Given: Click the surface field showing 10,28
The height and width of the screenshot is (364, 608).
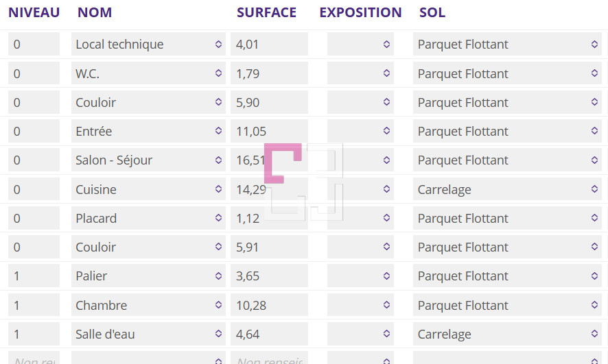Looking at the screenshot, I should [x=269, y=305].
